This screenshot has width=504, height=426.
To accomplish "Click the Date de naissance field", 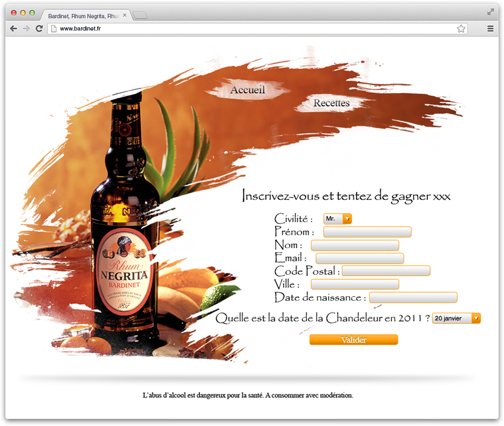I will [413, 297].
